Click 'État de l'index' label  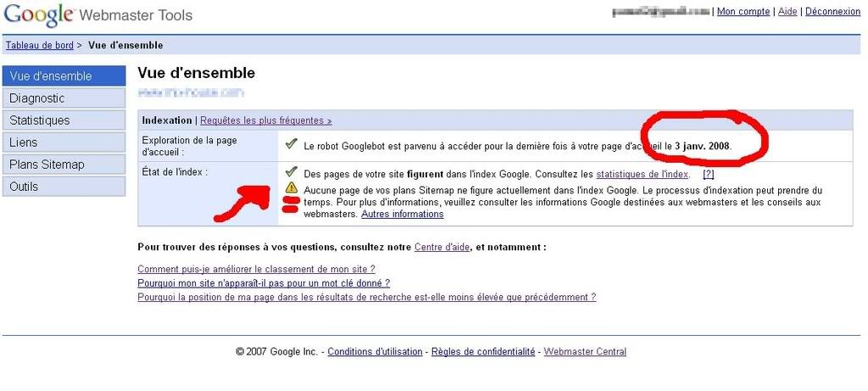(x=175, y=172)
